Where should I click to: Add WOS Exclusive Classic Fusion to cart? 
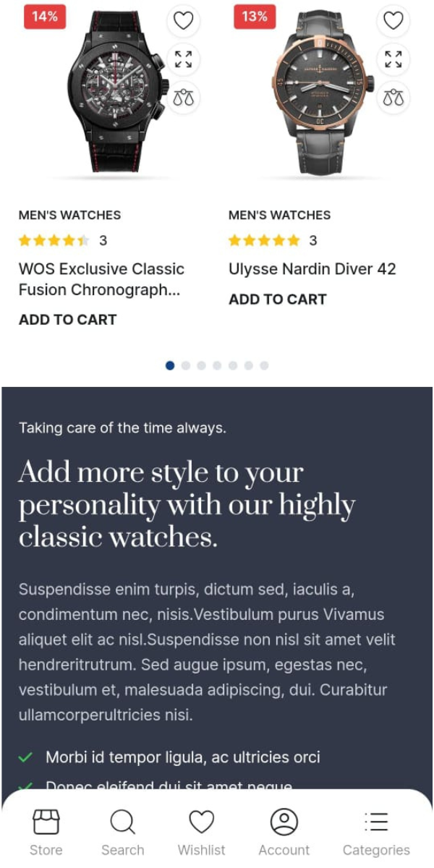pyautogui.click(x=67, y=320)
